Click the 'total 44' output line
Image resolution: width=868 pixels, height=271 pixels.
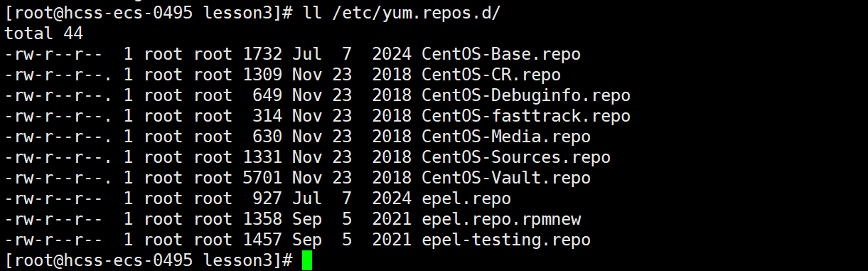pyautogui.click(x=43, y=33)
